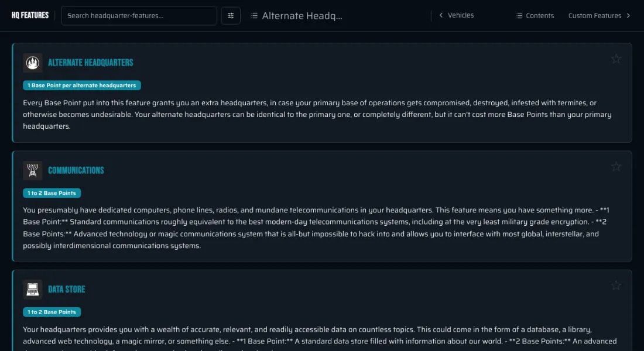This screenshot has width=644, height=351.
Task: Toggle the star on the Communications card
Action: point(616,167)
